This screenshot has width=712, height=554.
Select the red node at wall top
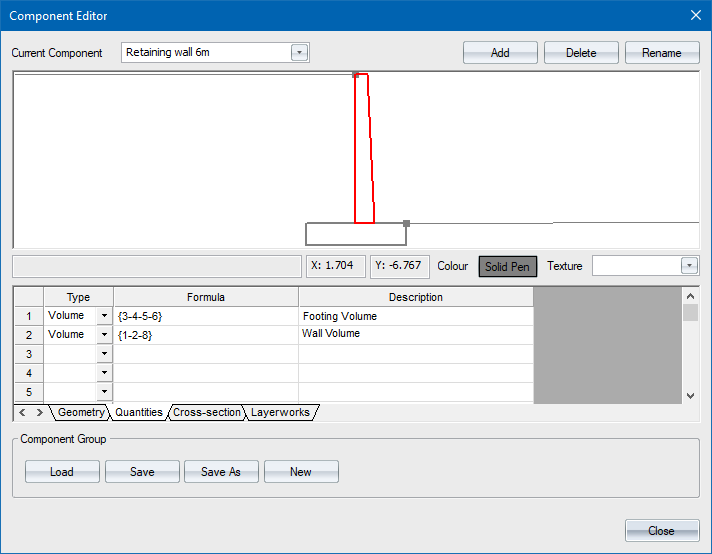(356, 75)
